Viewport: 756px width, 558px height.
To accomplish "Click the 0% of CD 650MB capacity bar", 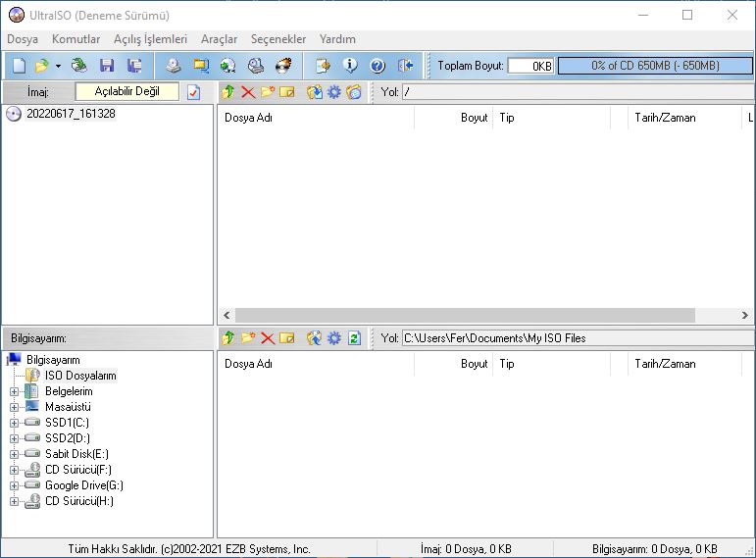I will pos(655,66).
